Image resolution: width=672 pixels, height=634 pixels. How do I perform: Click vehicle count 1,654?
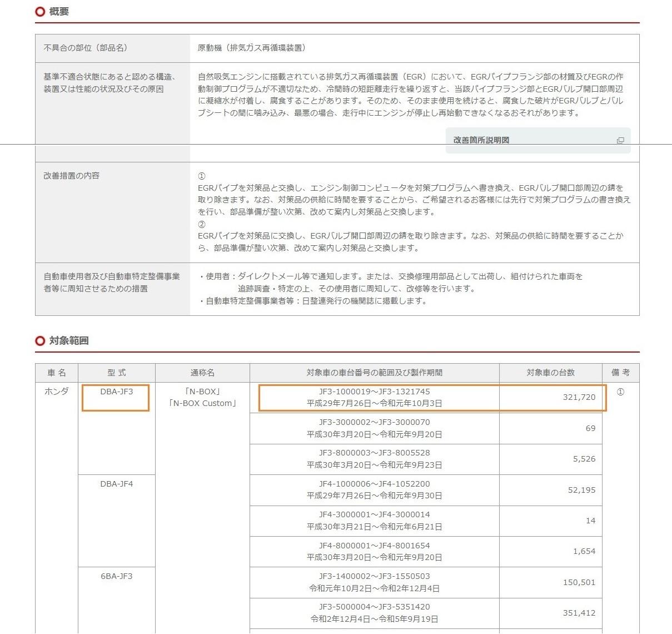click(x=584, y=551)
